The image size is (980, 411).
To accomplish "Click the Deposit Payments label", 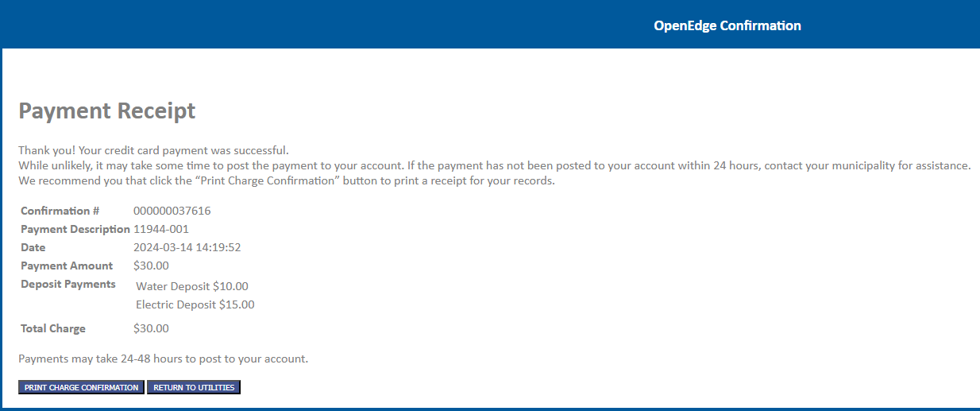I will [x=68, y=284].
